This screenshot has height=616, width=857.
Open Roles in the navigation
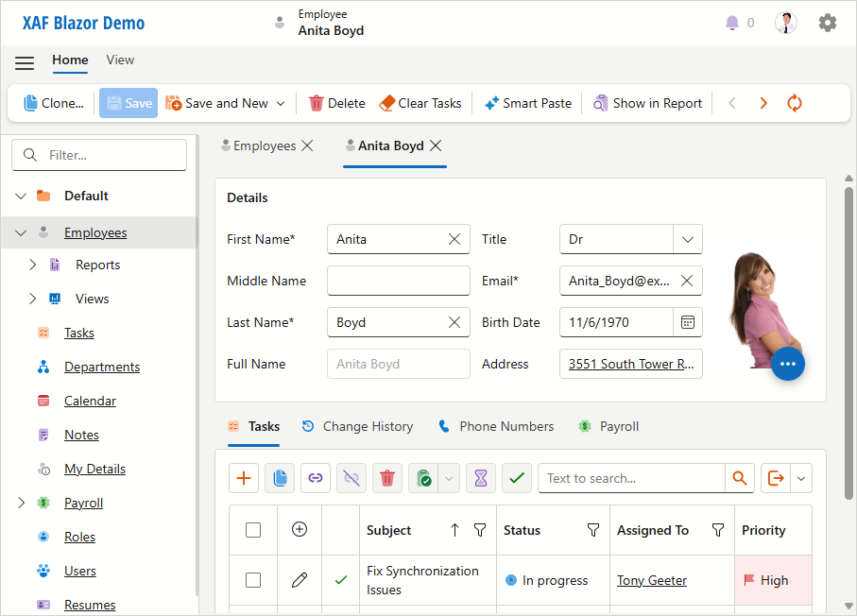tap(79, 538)
